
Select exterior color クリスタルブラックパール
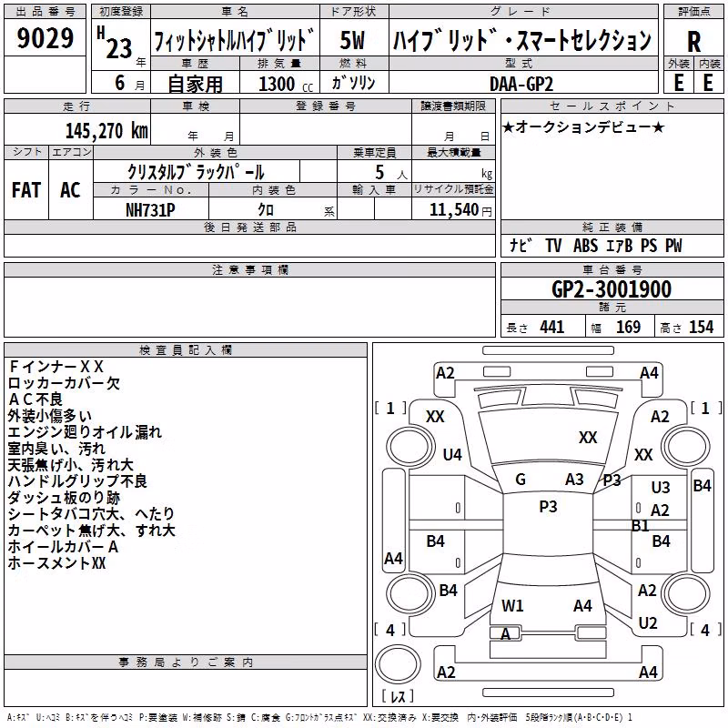pos(196,172)
